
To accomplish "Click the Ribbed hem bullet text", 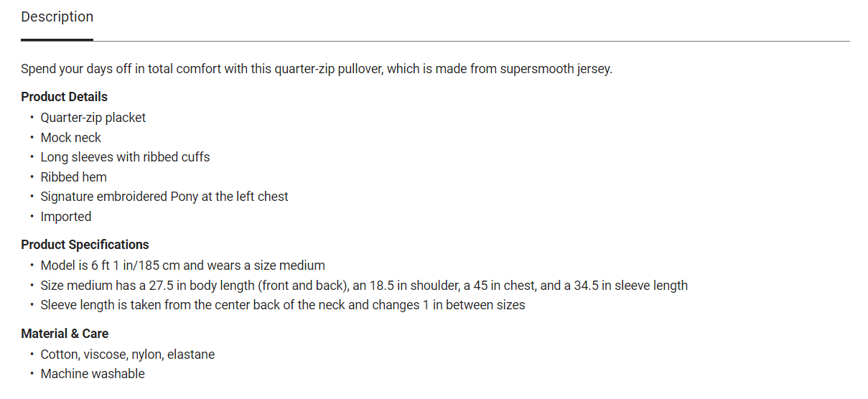I will [x=73, y=177].
